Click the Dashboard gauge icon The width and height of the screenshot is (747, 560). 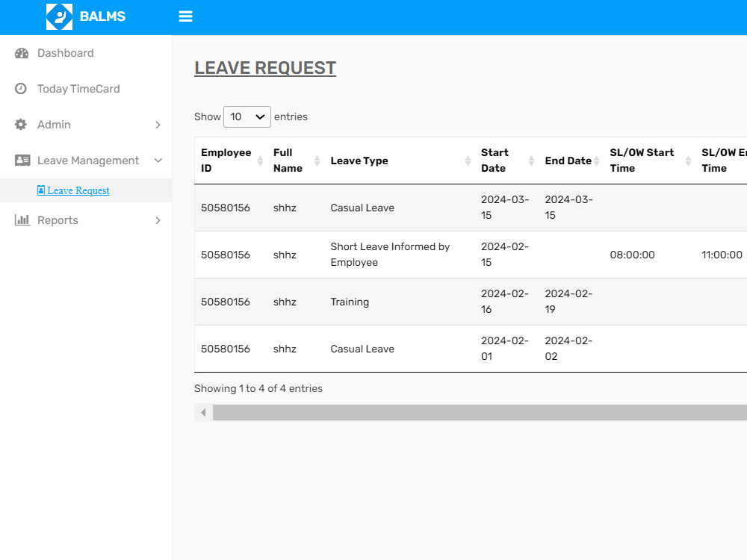pos(22,53)
